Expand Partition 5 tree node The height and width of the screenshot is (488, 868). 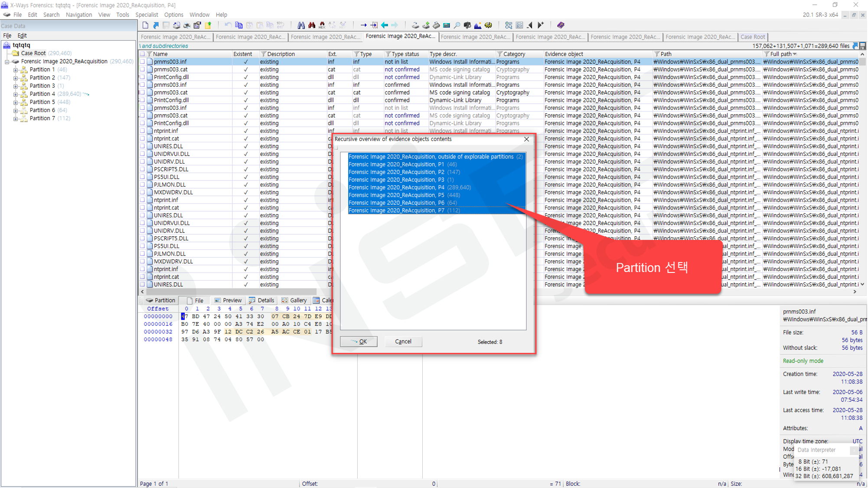tap(16, 102)
